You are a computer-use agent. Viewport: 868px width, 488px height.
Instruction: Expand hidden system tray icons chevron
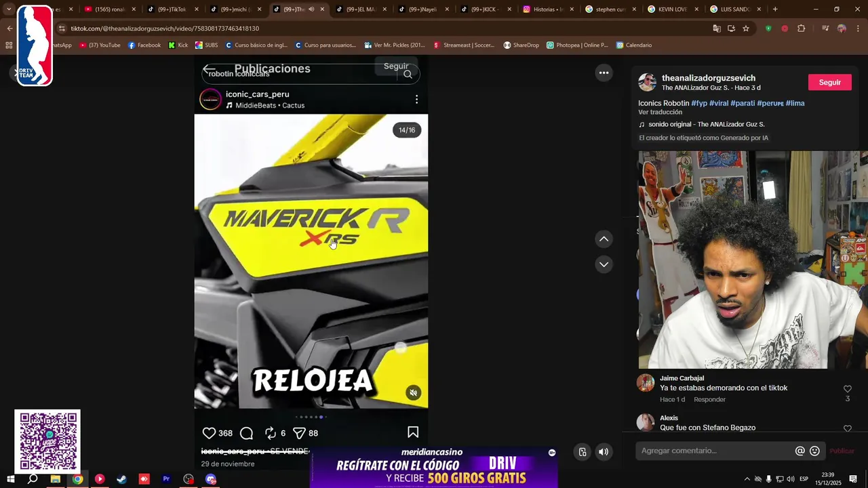(747, 479)
